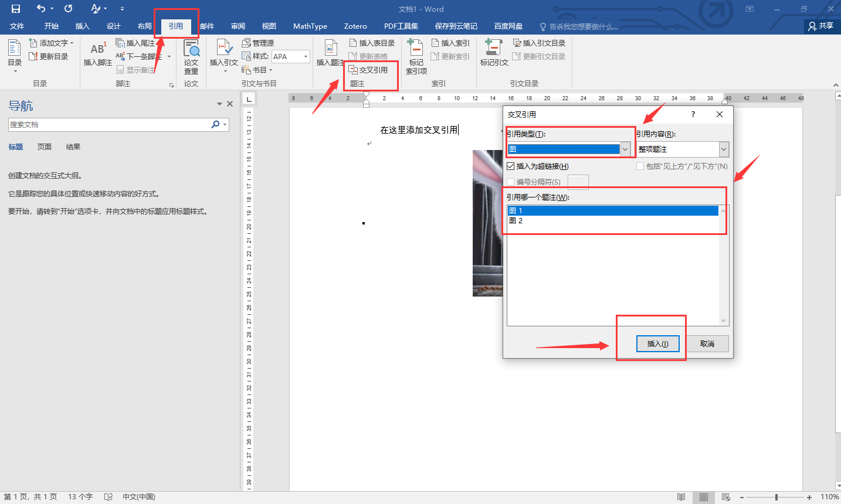Click 插入表目录 in the ribbon
Image resolution: width=841 pixels, height=504 pixels.
pos(372,43)
